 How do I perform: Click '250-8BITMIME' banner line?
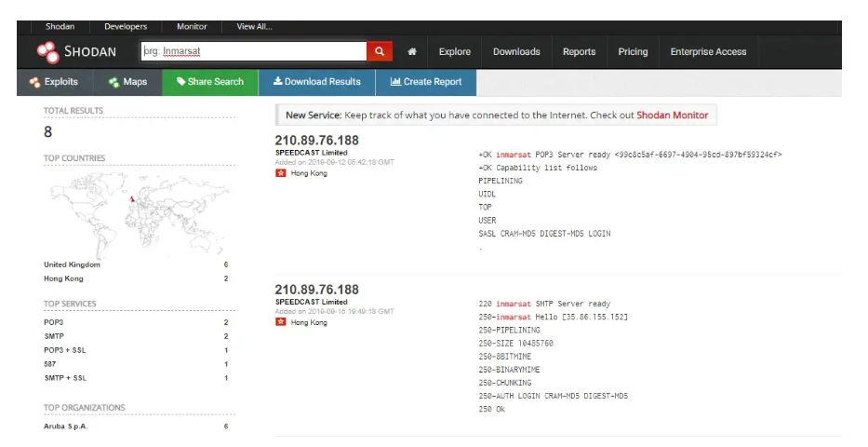(504, 357)
